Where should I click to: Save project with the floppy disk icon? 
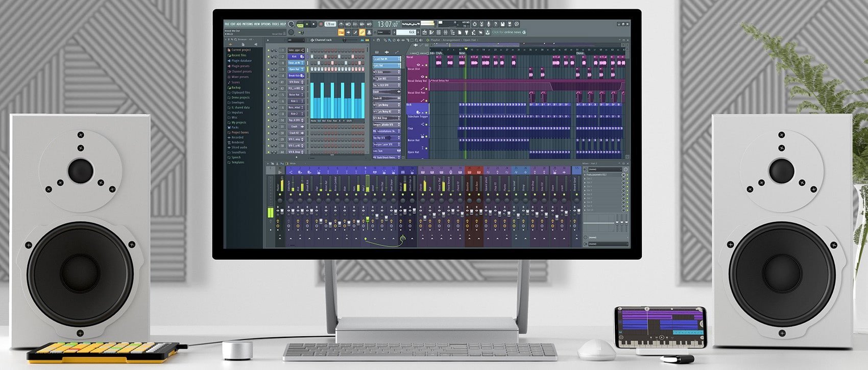pyautogui.click(x=502, y=24)
